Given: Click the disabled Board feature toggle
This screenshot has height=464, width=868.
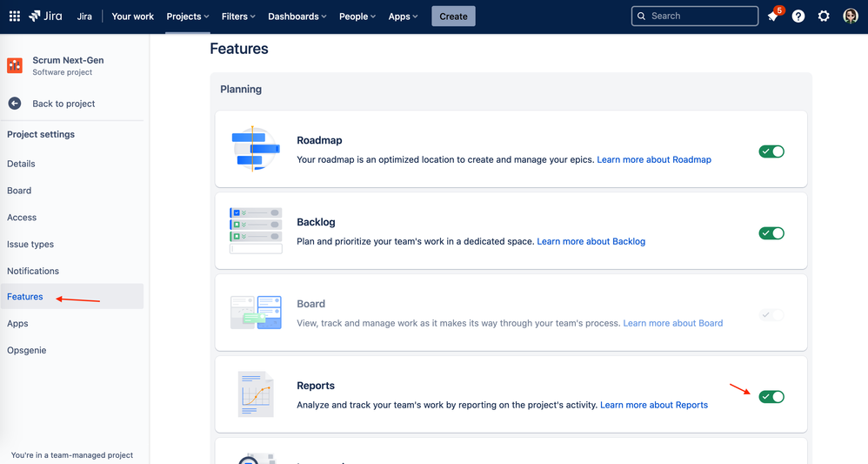Looking at the screenshot, I should click(771, 315).
